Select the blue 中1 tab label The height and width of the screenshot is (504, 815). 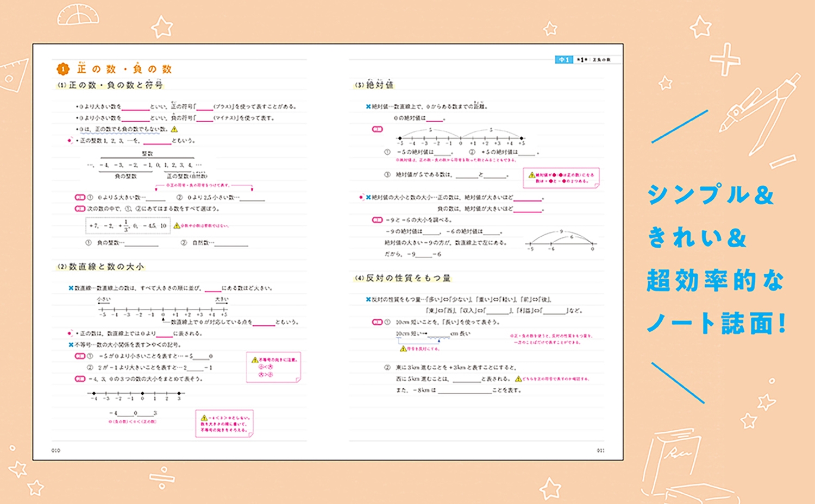coord(563,60)
